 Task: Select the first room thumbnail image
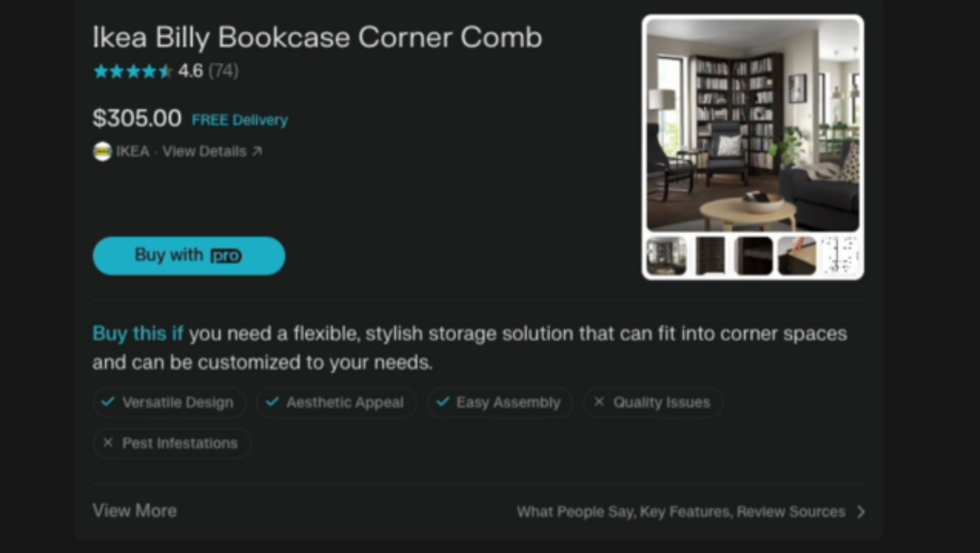(x=666, y=256)
